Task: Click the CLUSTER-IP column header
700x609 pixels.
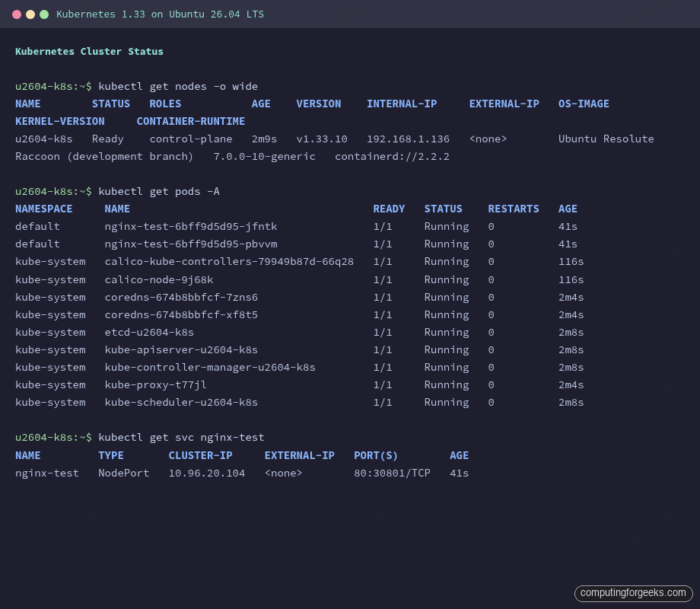Action: [x=200, y=455]
